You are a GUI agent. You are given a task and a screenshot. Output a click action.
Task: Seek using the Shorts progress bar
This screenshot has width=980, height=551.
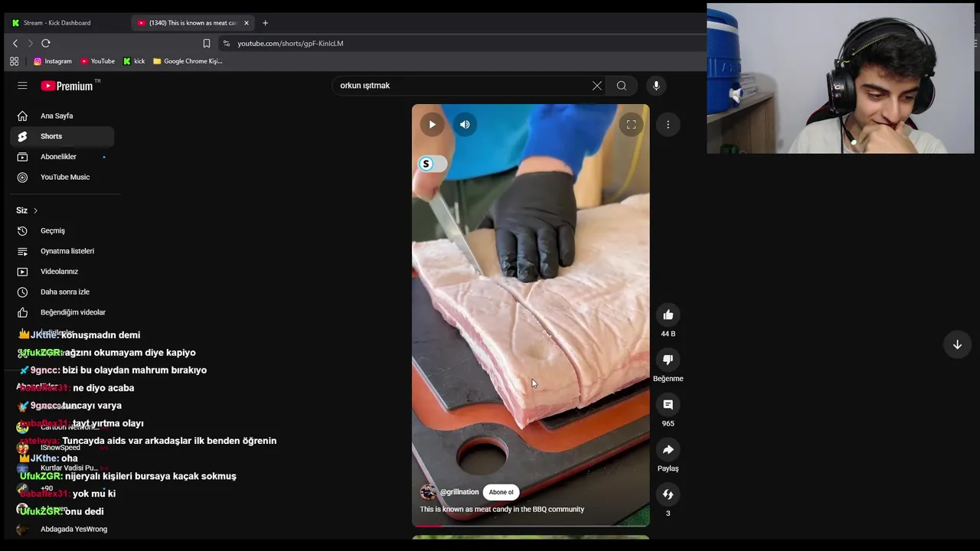pos(531,526)
